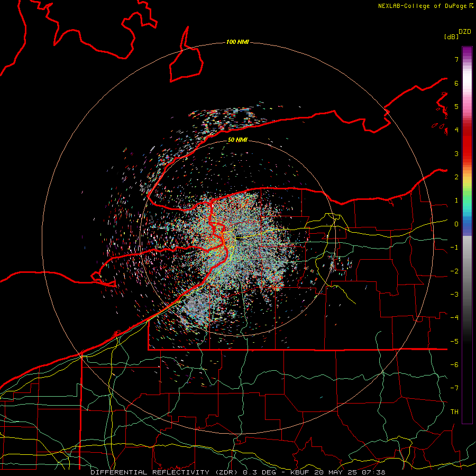The image size is (476, 476).
Task: Click the 7 value on the color scale
Action: point(456,59)
